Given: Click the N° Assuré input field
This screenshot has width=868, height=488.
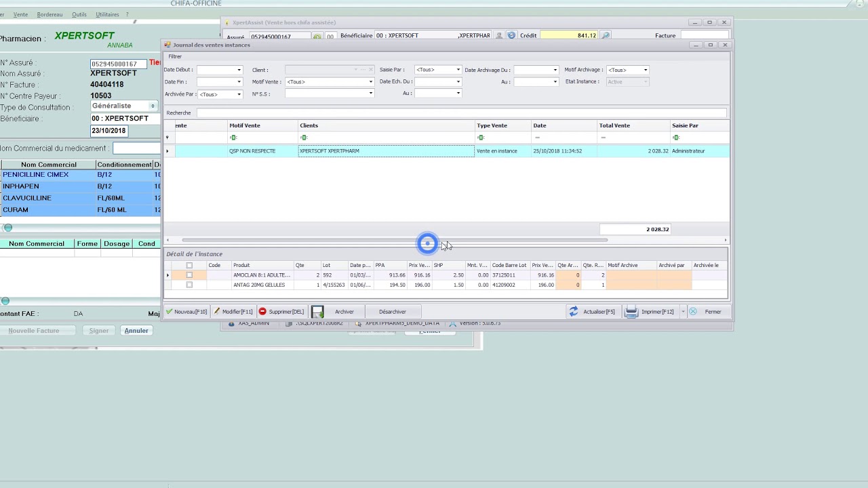Looking at the screenshot, I should [x=118, y=64].
